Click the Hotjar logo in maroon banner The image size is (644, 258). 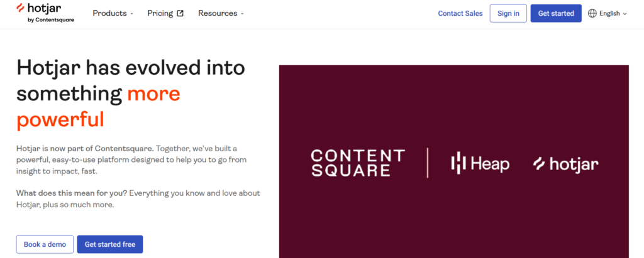coord(565,164)
